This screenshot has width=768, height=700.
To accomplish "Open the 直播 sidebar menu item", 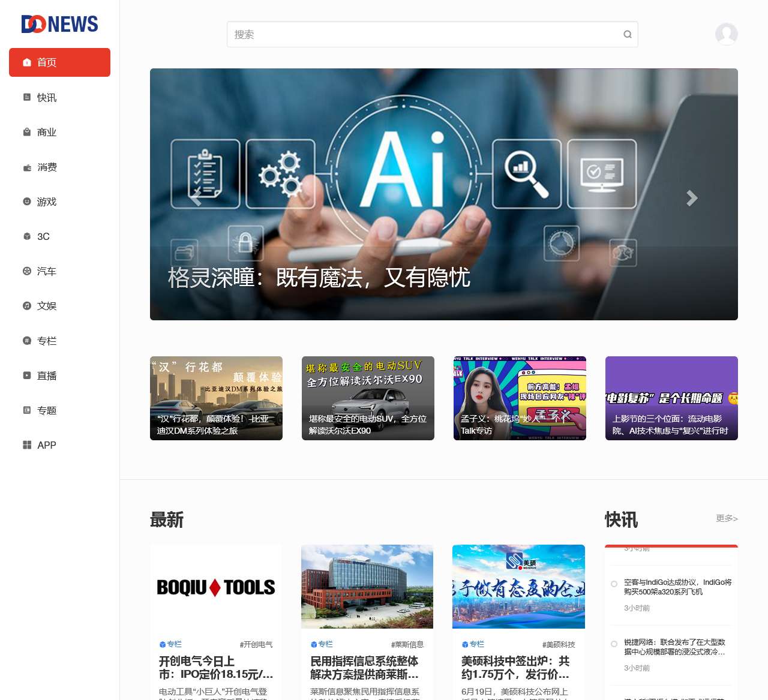I will coord(47,375).
